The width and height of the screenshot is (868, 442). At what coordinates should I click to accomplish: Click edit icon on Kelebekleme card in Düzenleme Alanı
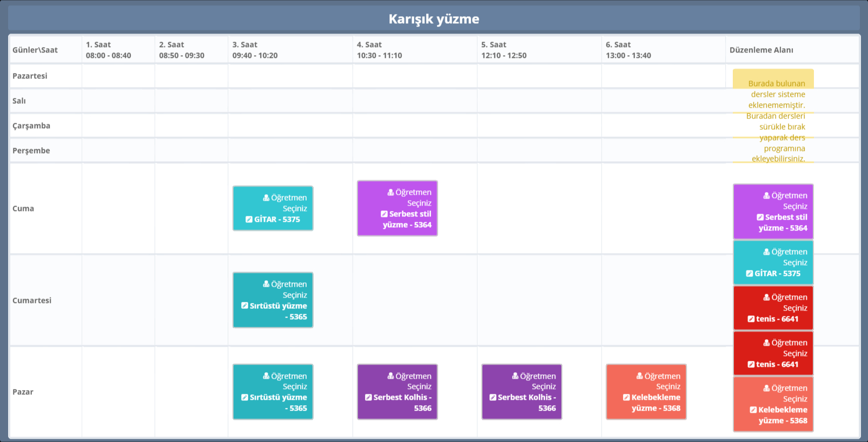(753, 410)
